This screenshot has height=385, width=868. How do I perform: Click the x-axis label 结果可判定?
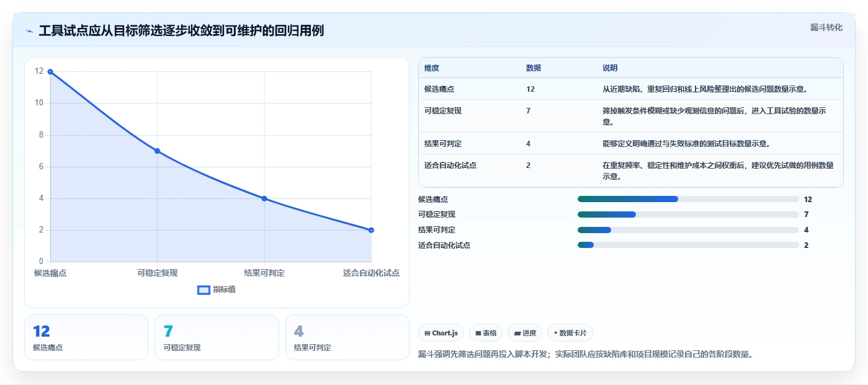pyautogui.click(x=264, y=273)
